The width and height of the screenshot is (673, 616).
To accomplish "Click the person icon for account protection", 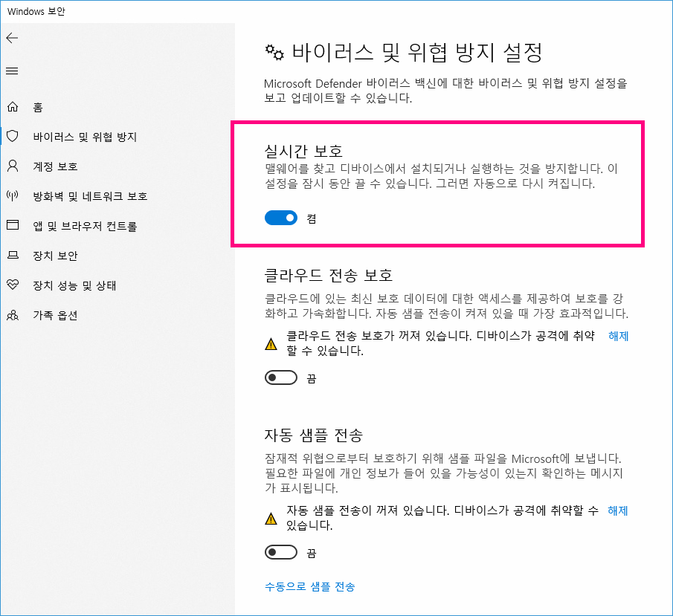I will [13, 166].
